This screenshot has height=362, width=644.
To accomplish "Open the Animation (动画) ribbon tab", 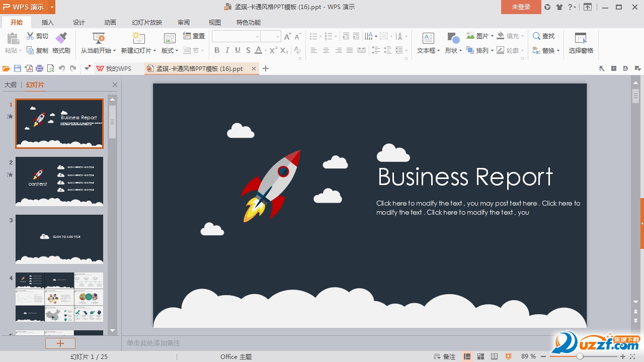I will coord(110,22).
